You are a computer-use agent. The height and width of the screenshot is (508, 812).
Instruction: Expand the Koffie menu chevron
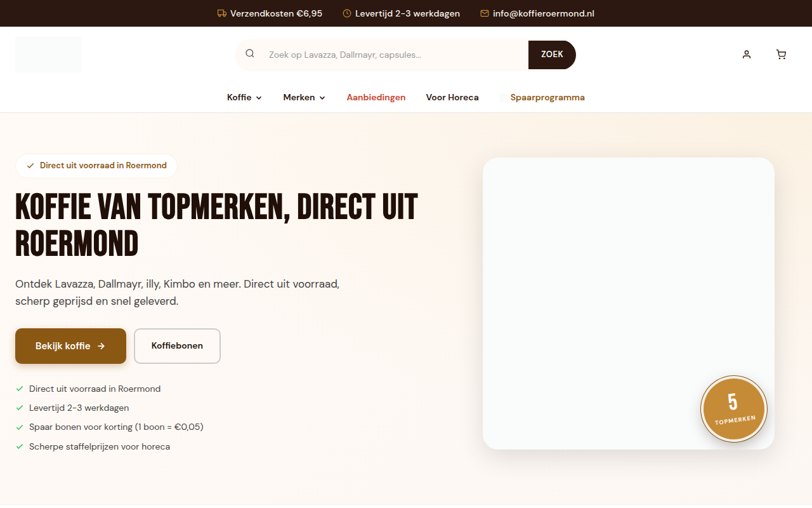259,98
